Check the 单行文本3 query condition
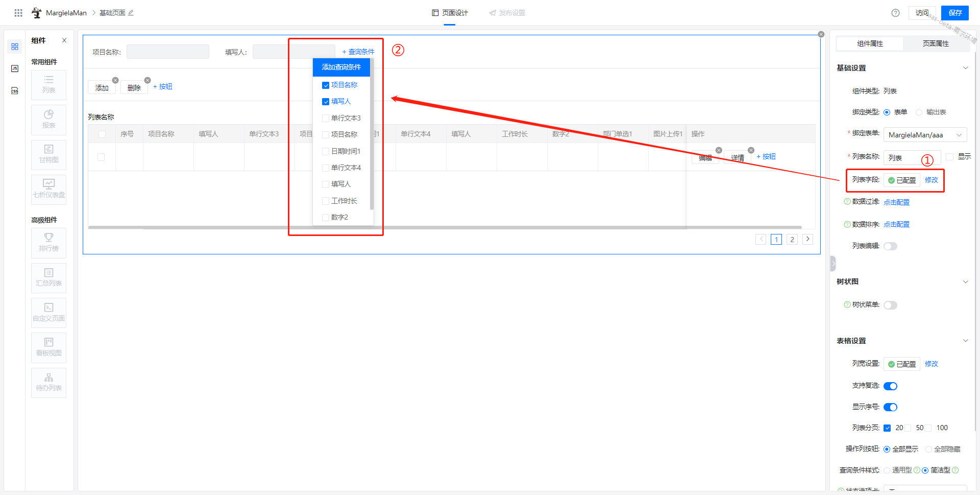The image size is (980, 495). [x=326, y=118]
